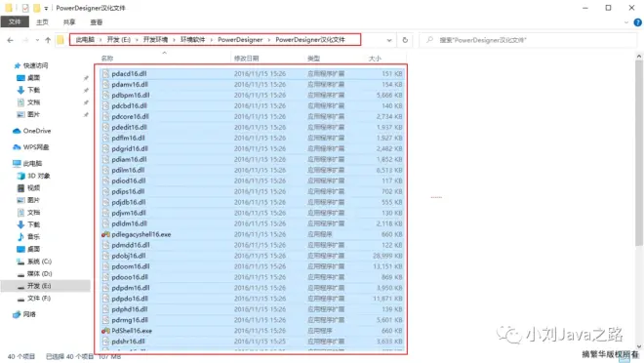This screenshot has height=363, width=644.
Task: Click the forward navigation arrow
Action: coord(25,40)
